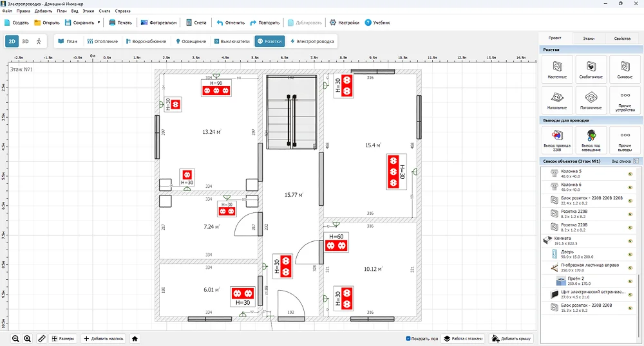Open the Смета menu in menu bar

point(104,11)
